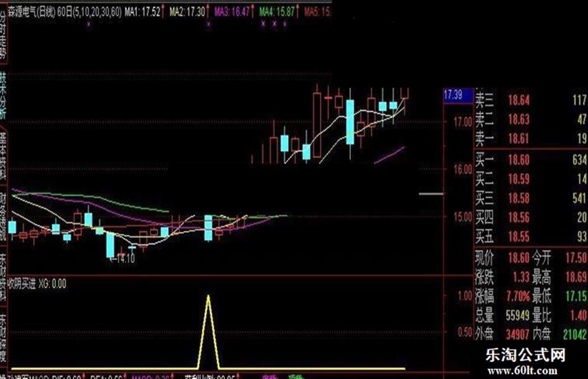Image resolution: width=588 pixels, height=379 pixels.
Task: Click the yellow XG signal spike
Action: click(208, 332)
